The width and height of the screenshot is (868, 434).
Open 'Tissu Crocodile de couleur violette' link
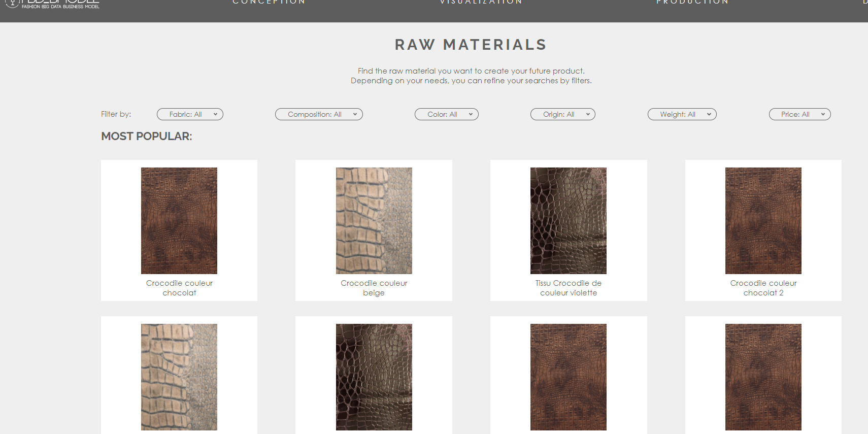569,288
